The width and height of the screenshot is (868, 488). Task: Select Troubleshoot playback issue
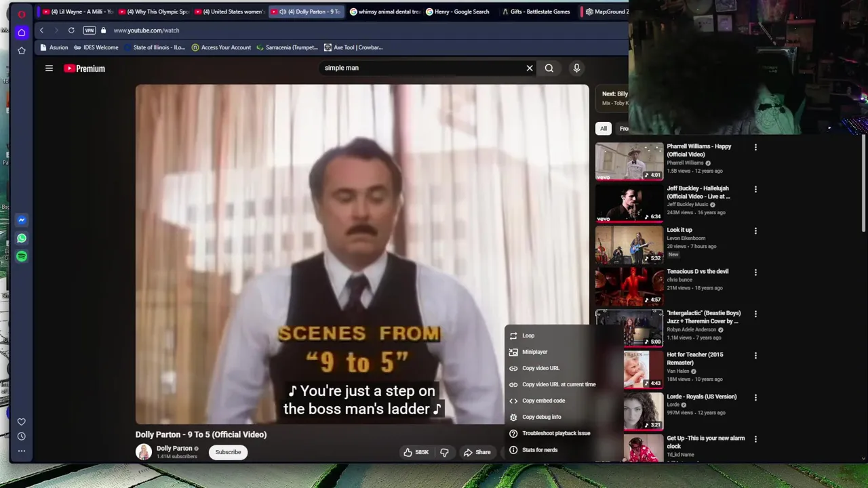(x=563, y=433)
